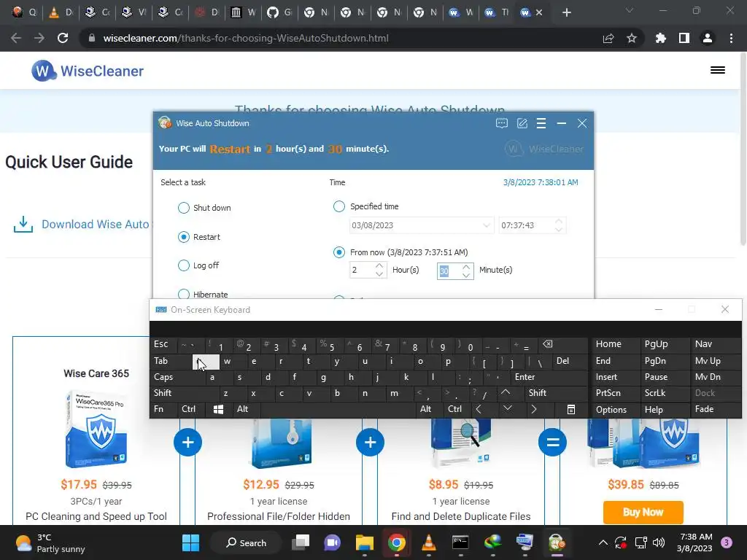Open Chrome extensions puzzle icon
This screenshot has height=560, width=747.
(660, 38)
